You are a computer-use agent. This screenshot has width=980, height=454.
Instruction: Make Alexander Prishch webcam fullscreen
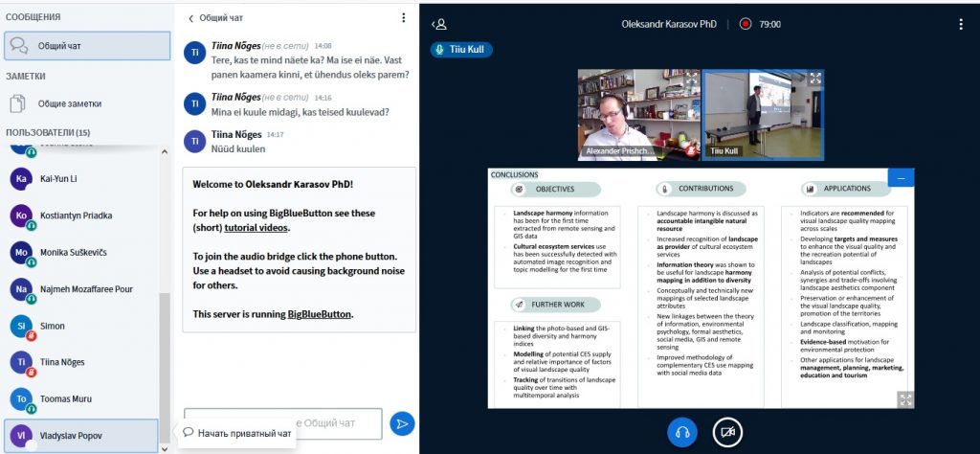click(x=692, y=79)
